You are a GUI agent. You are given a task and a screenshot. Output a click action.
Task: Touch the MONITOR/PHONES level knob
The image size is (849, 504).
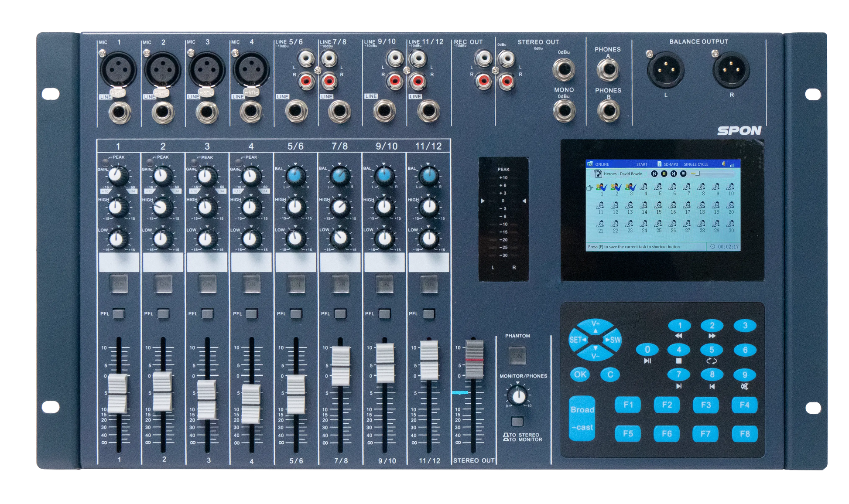click(518, 396)
